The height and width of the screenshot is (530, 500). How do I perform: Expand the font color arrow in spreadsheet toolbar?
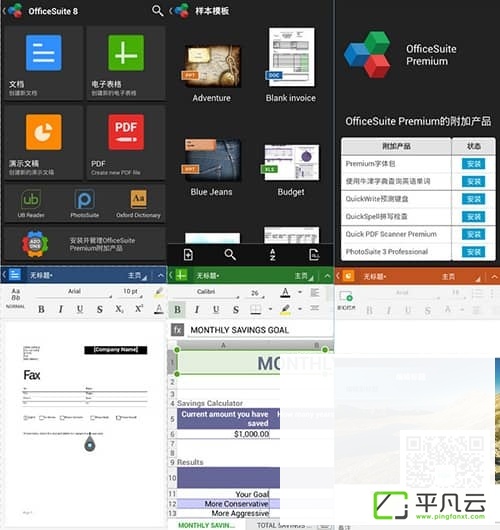300,292
